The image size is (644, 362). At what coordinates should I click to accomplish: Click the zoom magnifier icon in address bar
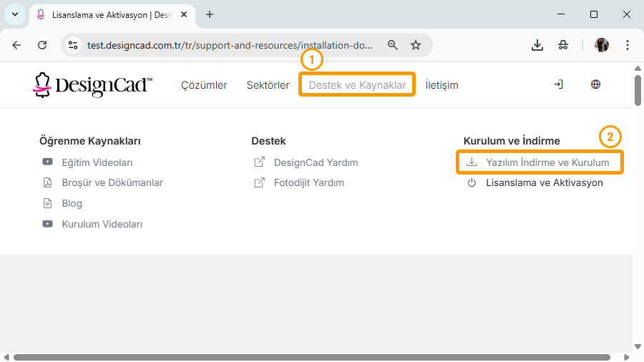point(392,45)
